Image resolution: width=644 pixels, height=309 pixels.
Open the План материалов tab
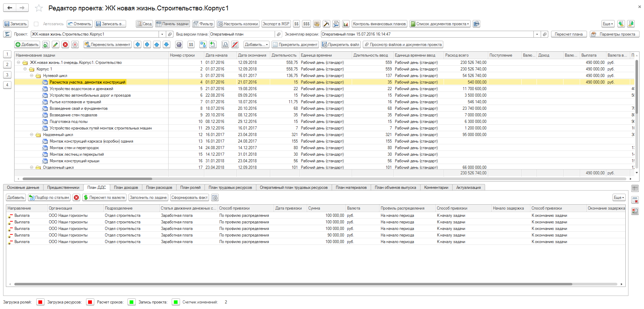[x=351, y=187]
